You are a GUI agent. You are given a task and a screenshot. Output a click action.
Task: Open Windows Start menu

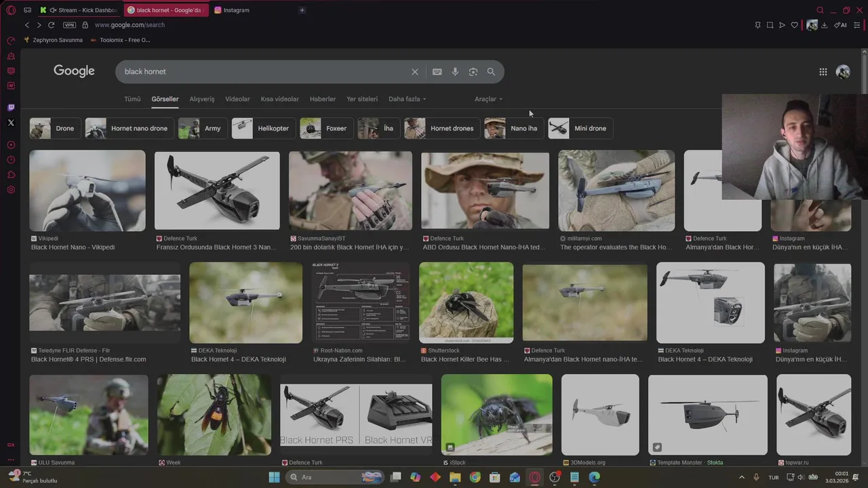274,477
